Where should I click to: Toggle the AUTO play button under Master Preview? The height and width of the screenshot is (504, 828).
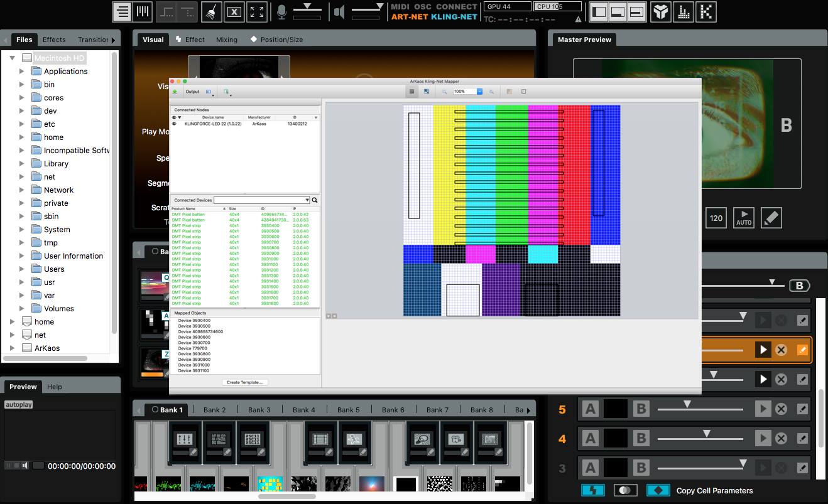point(744,218)
